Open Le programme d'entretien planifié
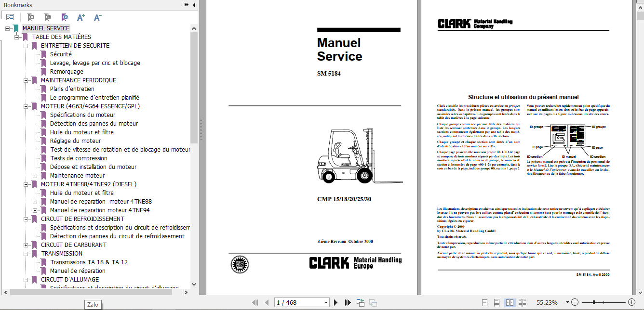The height and width of the screenshot is (310, 644). pyautogui.click(x=94, y=98)
